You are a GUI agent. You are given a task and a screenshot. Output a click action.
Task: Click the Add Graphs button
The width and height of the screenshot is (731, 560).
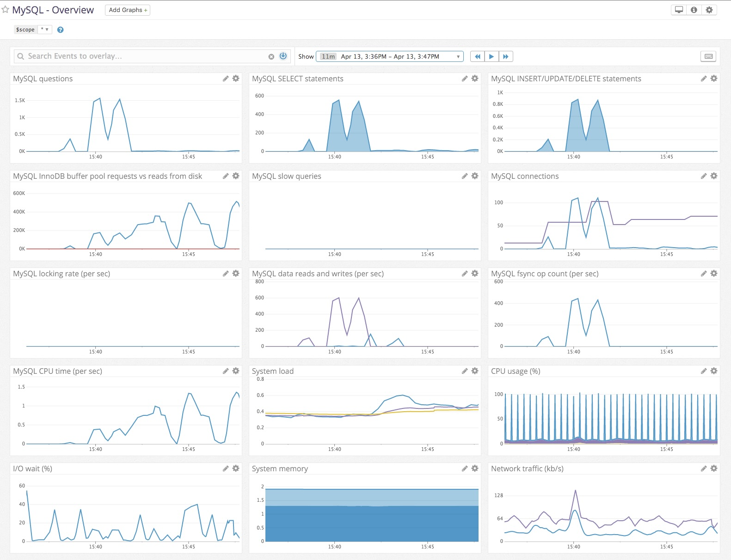(128, 10)
